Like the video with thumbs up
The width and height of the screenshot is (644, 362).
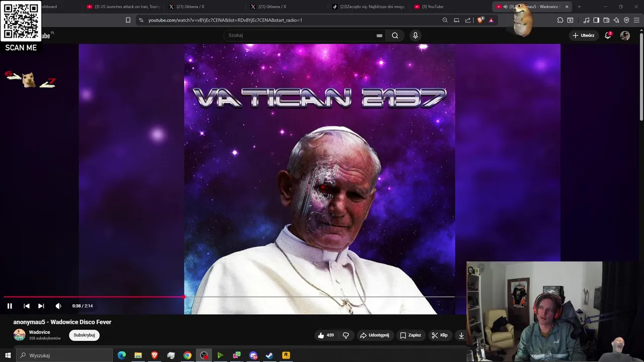[327, 335]
